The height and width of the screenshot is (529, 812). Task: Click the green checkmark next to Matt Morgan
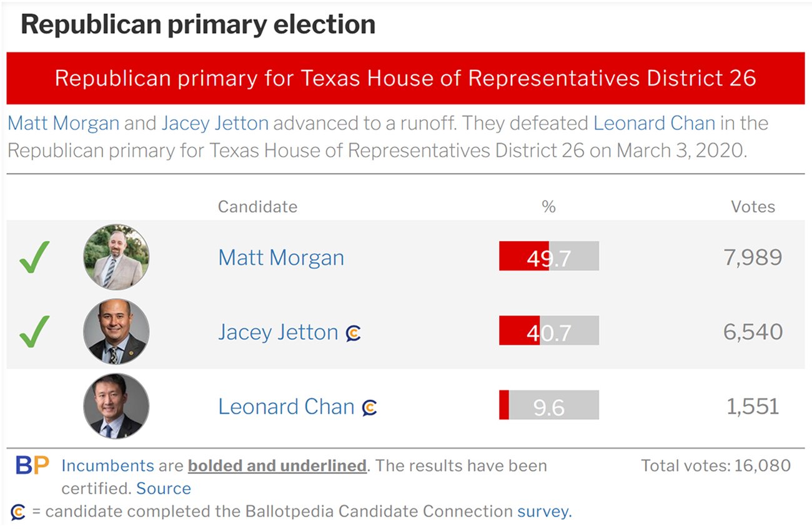[34, 257]
